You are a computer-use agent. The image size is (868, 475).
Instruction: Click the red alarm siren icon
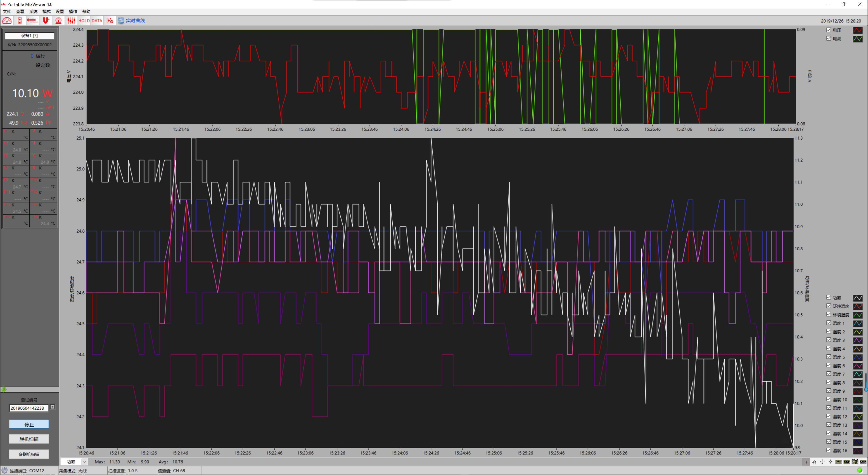tap(59, 21)
